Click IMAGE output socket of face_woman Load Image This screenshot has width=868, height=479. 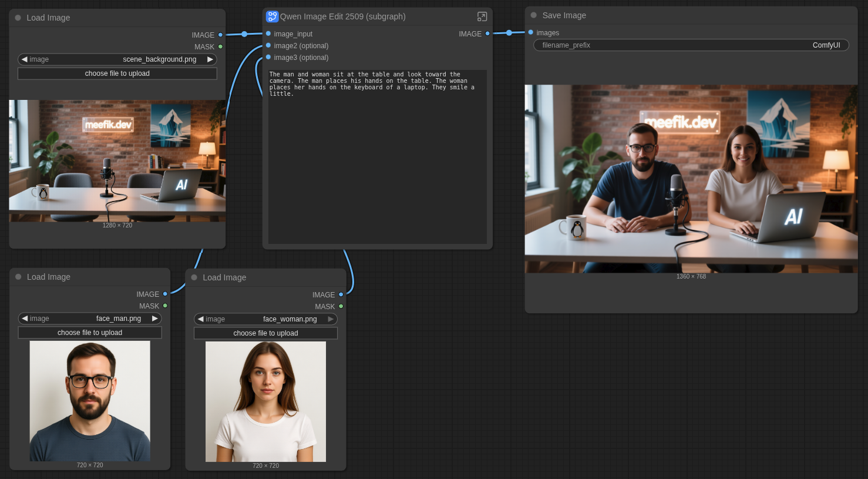(341, 295)
